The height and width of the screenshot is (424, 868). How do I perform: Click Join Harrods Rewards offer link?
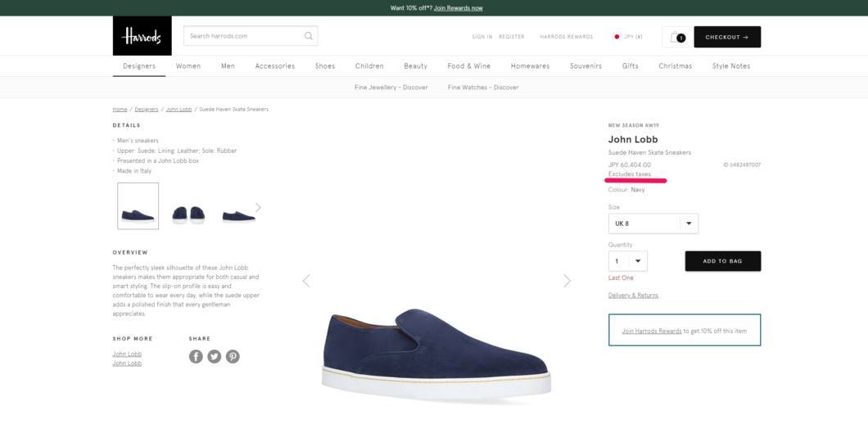652,331
